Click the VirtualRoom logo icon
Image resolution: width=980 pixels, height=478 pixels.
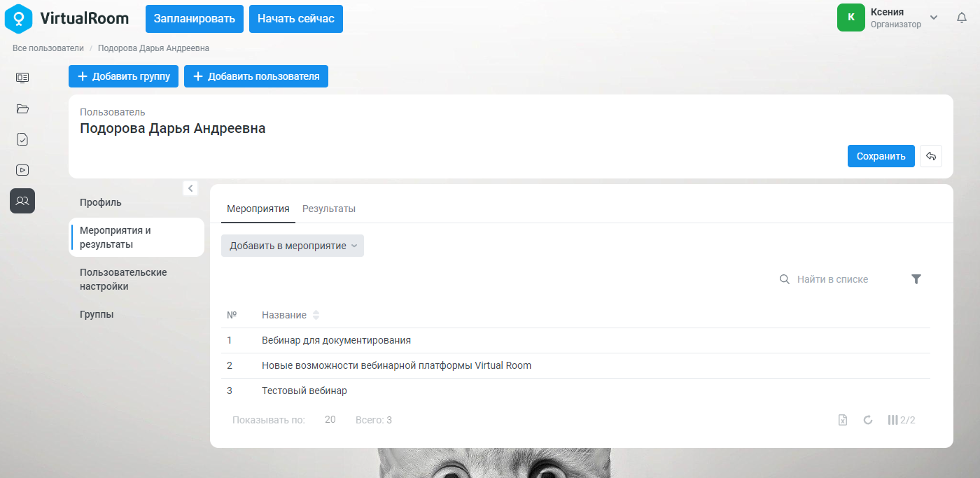tap(19, 19)
